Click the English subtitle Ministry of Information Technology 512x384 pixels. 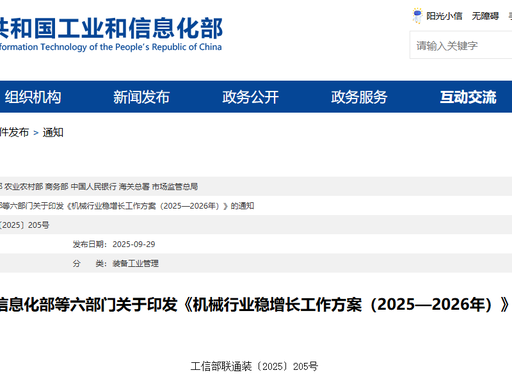coord(111,47)
